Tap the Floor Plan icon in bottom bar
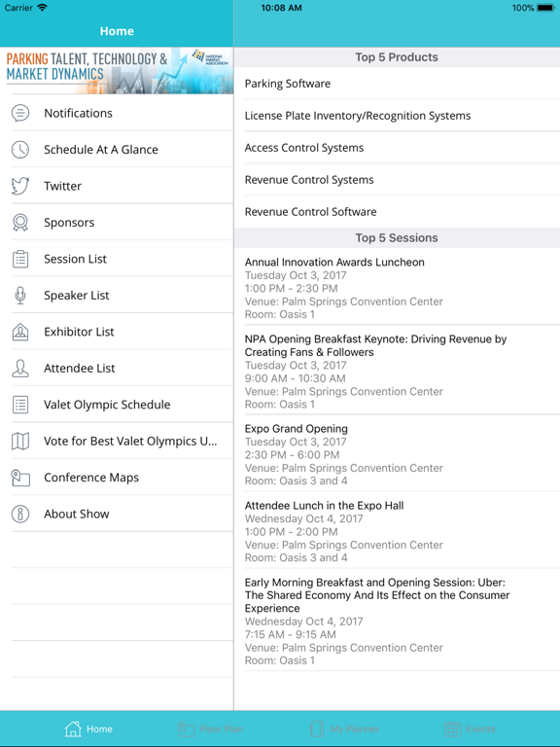Image resolution: width=560 pixels, height=747 pixels. pos(187,729)
